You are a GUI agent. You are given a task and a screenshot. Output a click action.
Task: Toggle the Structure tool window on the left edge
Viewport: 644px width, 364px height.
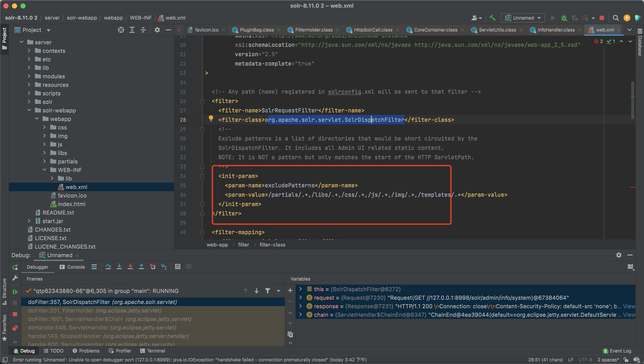[x=4, y=291]
